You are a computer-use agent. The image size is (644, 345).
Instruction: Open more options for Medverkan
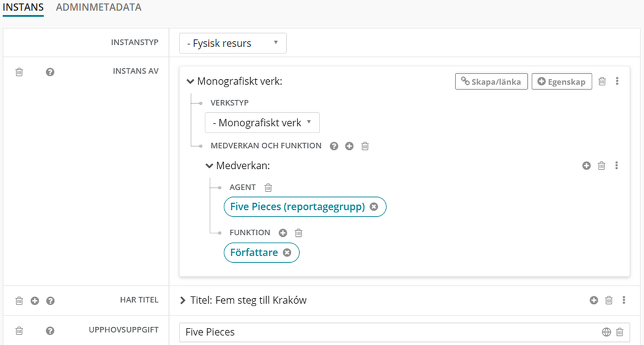pyautogui.click(x=616, y=165)
